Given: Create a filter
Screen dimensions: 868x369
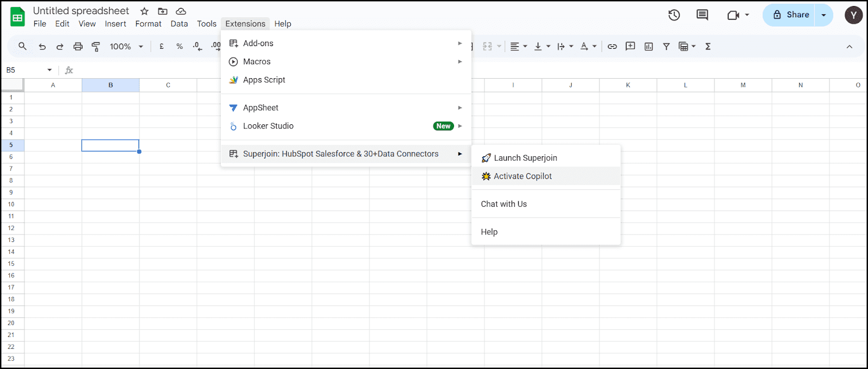Looking at the screenshot, I should pyautogui.click(x=667, y=47).
